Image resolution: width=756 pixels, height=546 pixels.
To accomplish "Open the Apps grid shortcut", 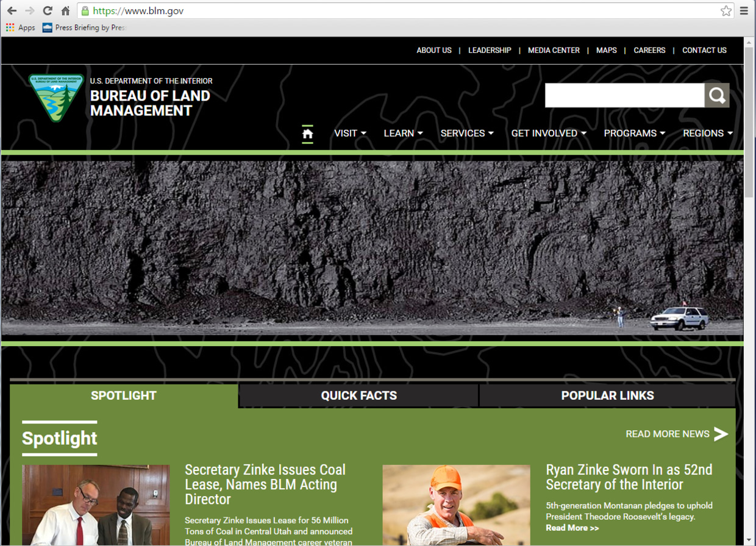I will coord(21,27).
